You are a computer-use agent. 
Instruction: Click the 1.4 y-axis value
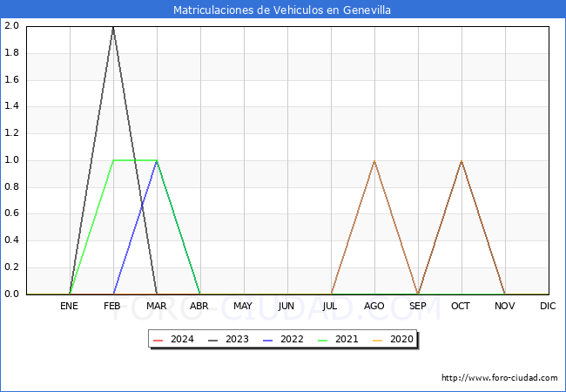(11, 106)
